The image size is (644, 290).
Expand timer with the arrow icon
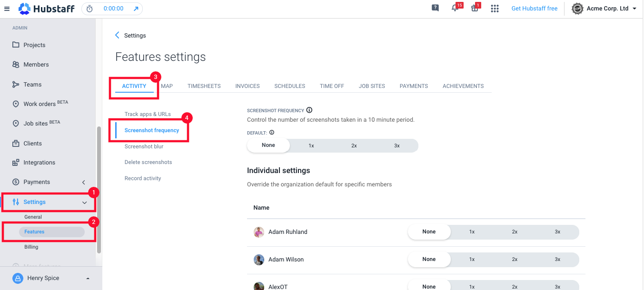pos(136,9)
